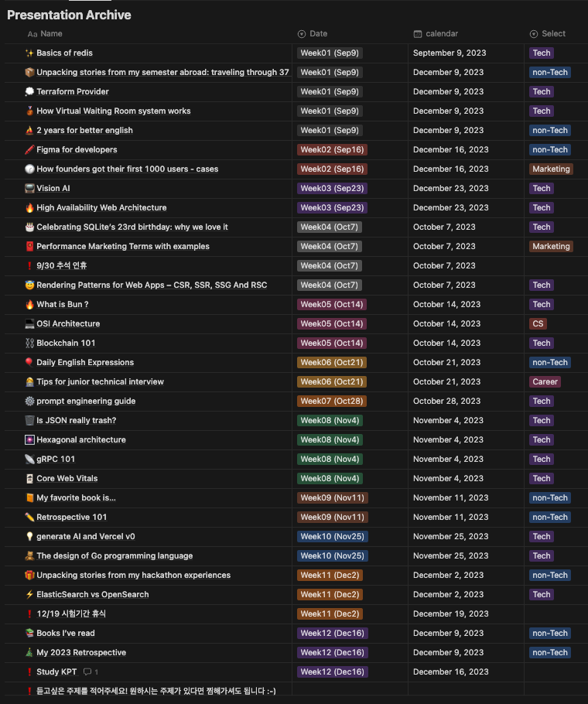
Task: Open the Week03 (Sep23) tag in Vision AI row
Action: tap(332, 188)
